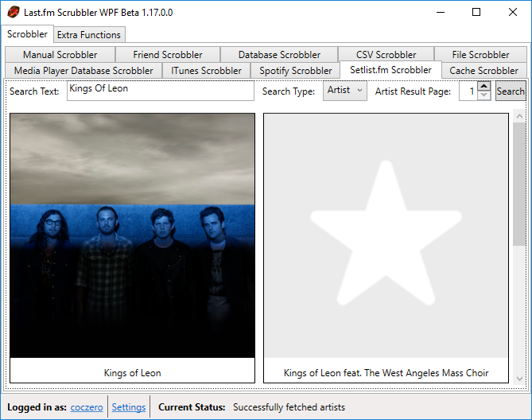Open the Cache Scrobbler tab
532x420 pixels.
pos(483,71)
